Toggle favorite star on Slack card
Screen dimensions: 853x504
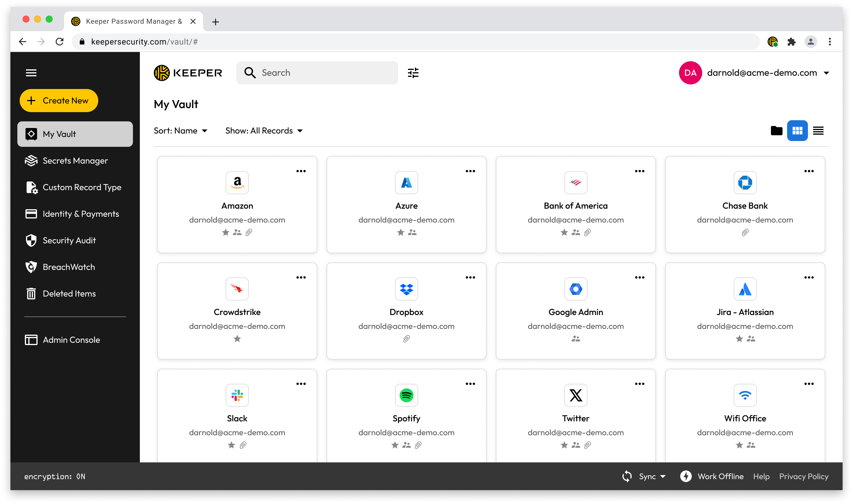231,444
